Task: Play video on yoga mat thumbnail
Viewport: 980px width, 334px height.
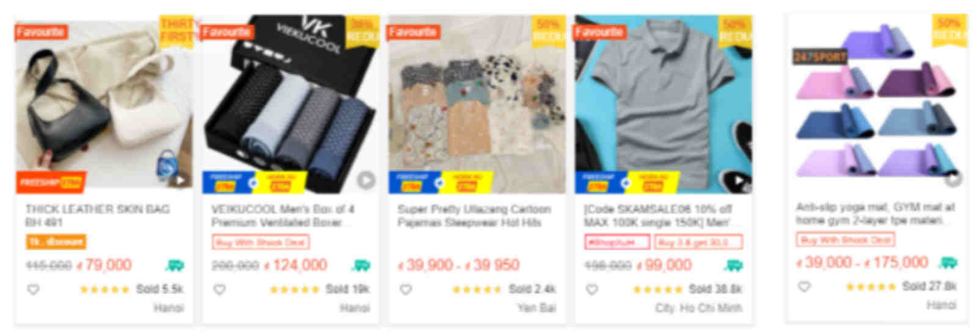Action: (953, 179)
